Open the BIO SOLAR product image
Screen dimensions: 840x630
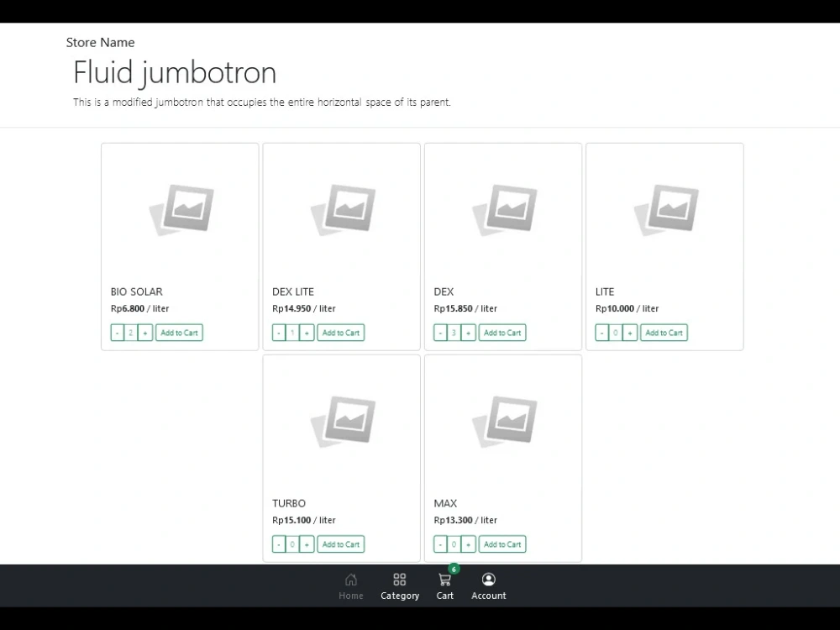(181, 210)
